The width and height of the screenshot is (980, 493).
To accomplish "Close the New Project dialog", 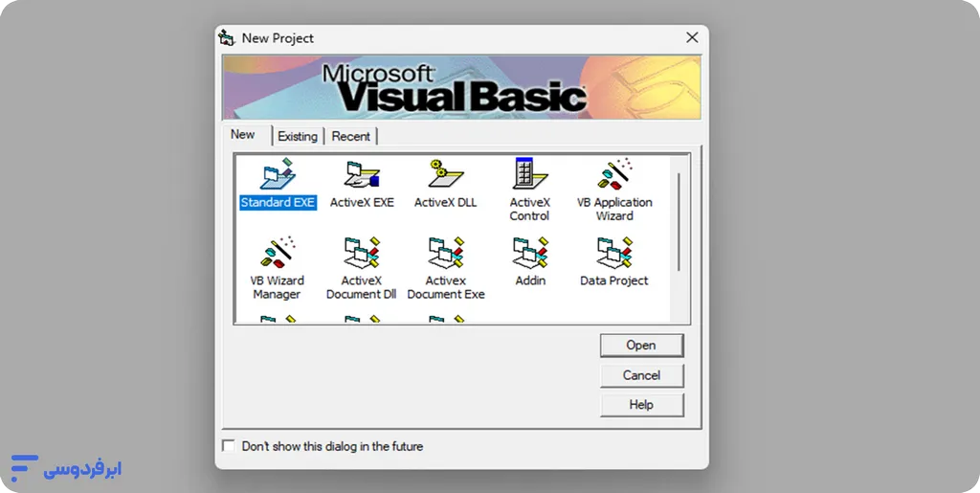I will tap(692, 38).
